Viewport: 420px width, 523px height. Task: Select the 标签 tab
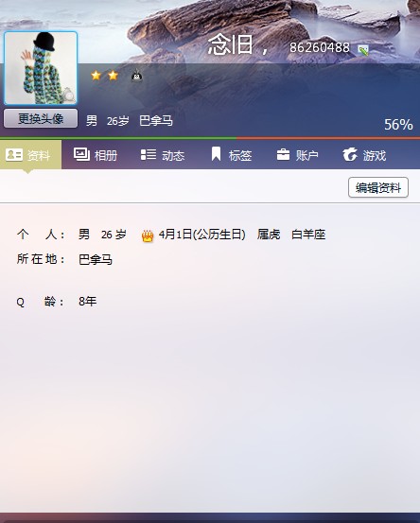pos(231,155)
